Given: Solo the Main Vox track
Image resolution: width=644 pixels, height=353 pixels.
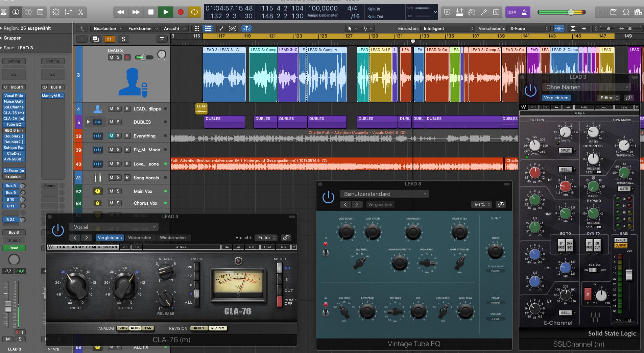Looking at the screenshot, I should (118, 191).
